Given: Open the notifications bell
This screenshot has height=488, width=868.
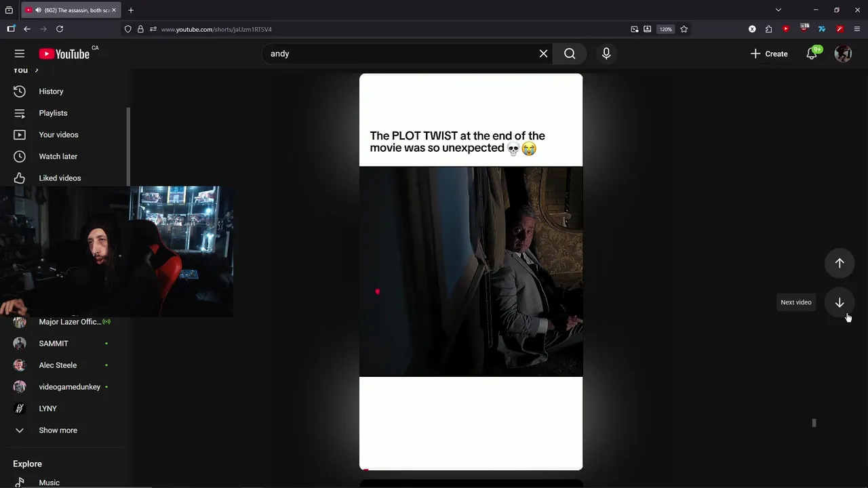Looking at the screenshot, I should 812,54.
